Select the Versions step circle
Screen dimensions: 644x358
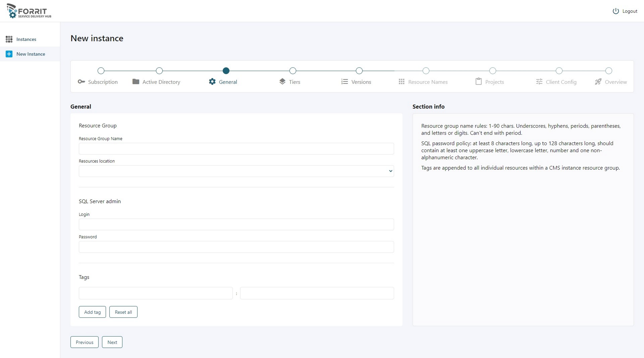click(x=359, y=71)
